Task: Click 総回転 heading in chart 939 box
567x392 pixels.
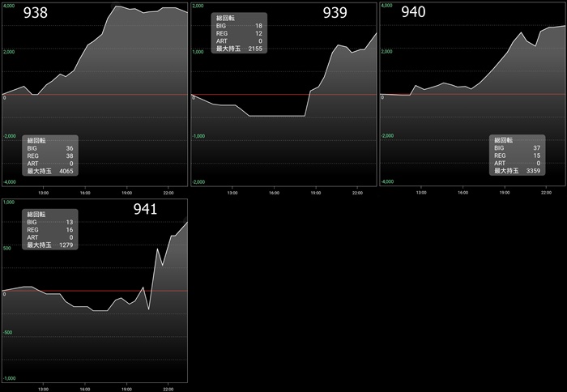Action: pos(226,18)
